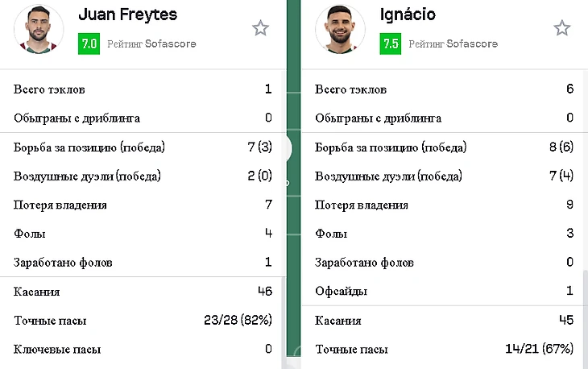
Task: Open Juan Freytes' player photo
Action: (39, 29)
